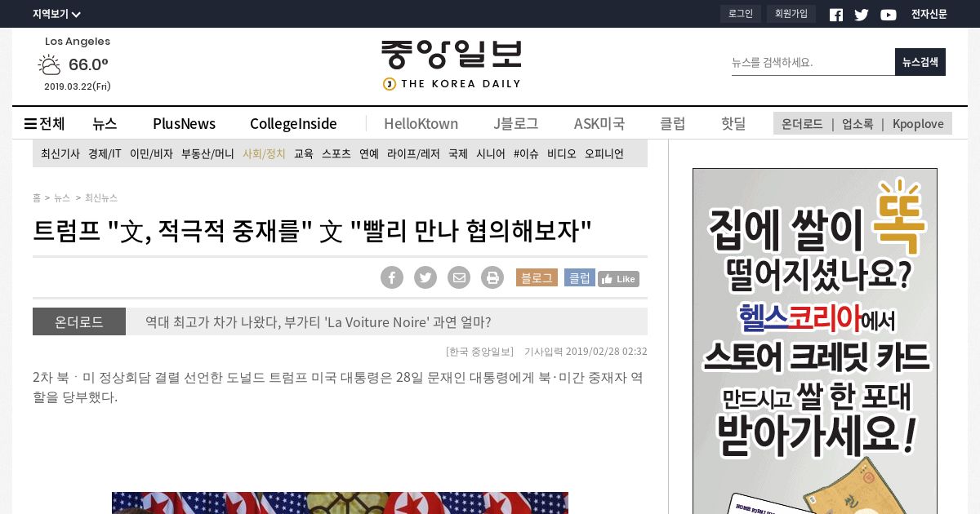Select the 경제/IT sub-tab
This screenshot has height=514, width=980.
(x=105, y=153)
